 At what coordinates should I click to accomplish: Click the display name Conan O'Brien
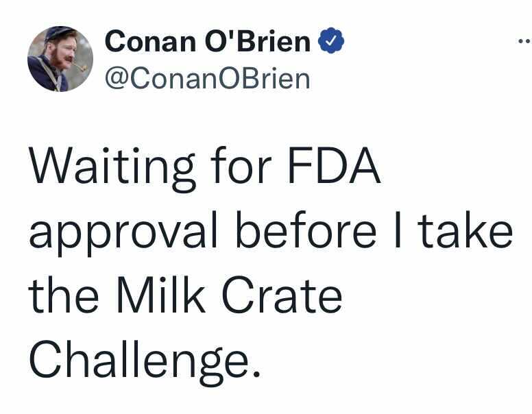(208, 41)
